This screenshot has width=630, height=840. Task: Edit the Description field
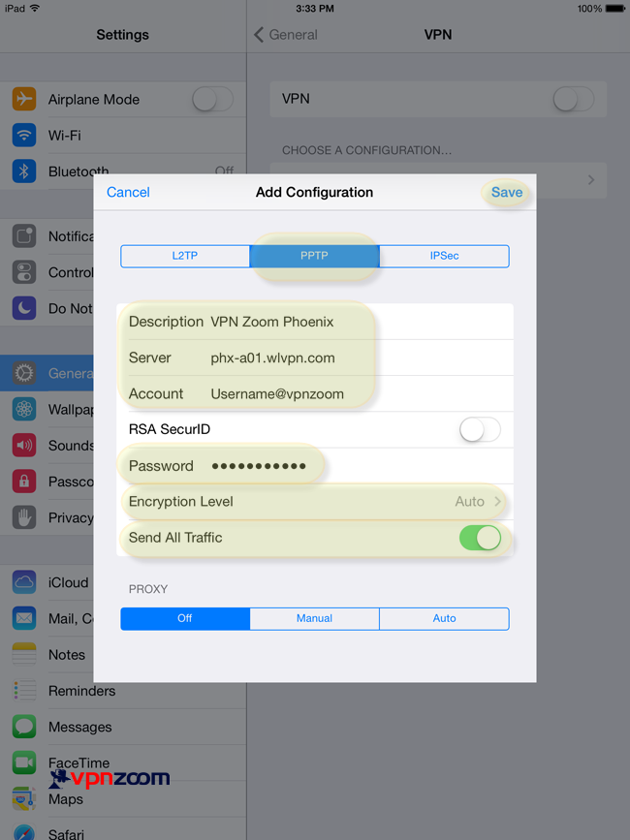tap(315, 322)
